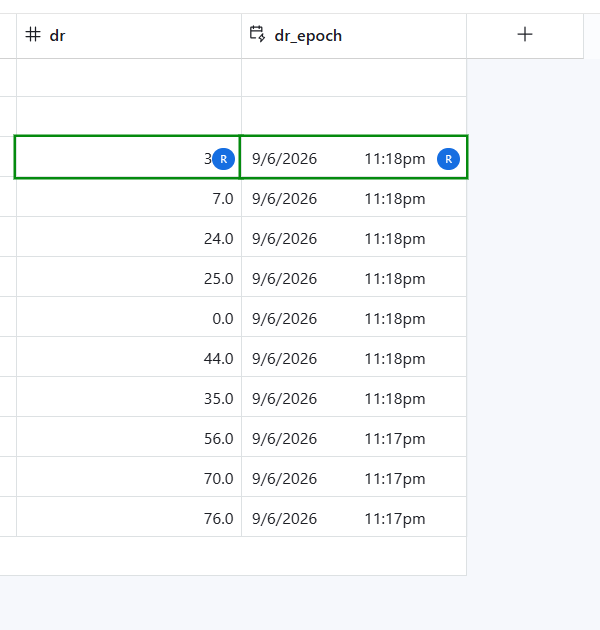
Task: Select the dr_epoch cell in the 44.0 row
Action: (x=354, y=357)
